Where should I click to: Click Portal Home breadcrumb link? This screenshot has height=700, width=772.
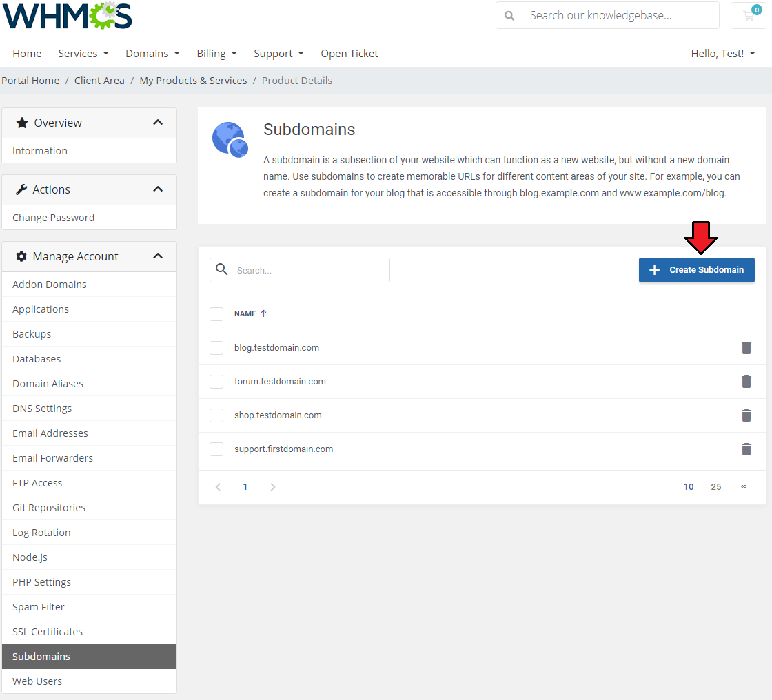(x=30, y=81)
